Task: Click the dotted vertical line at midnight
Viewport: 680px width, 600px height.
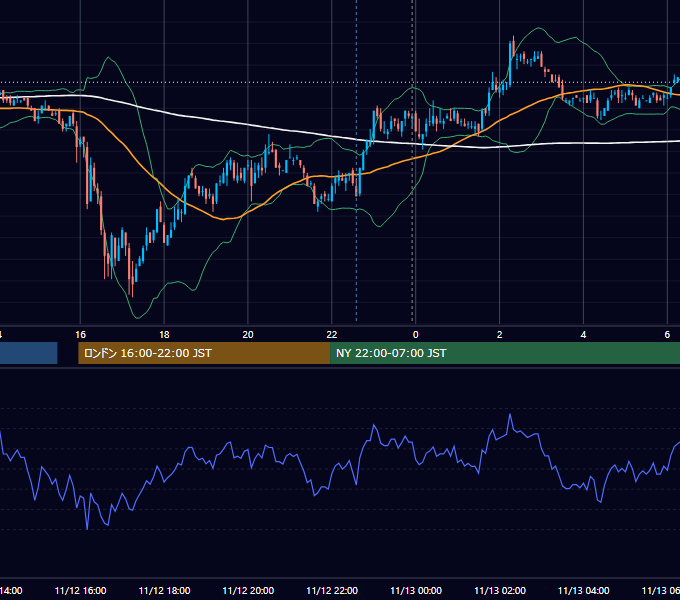Action: tap(412, 161)
